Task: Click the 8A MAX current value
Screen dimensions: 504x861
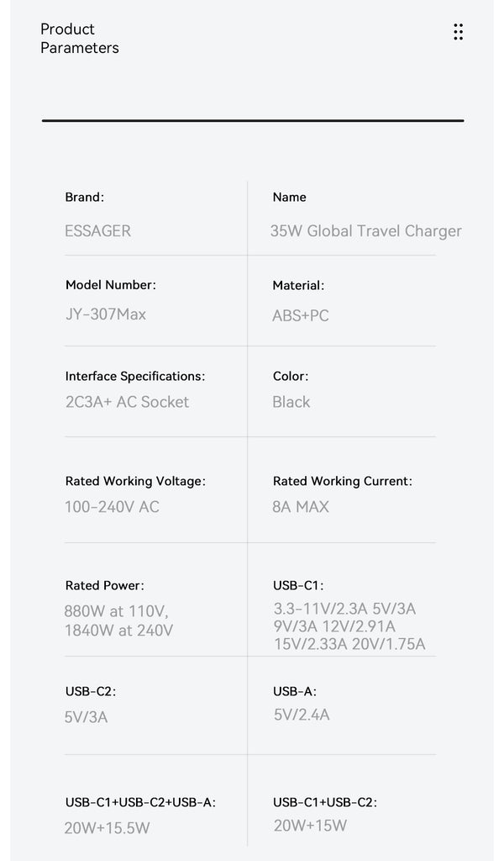Action: tap(300, 506)
